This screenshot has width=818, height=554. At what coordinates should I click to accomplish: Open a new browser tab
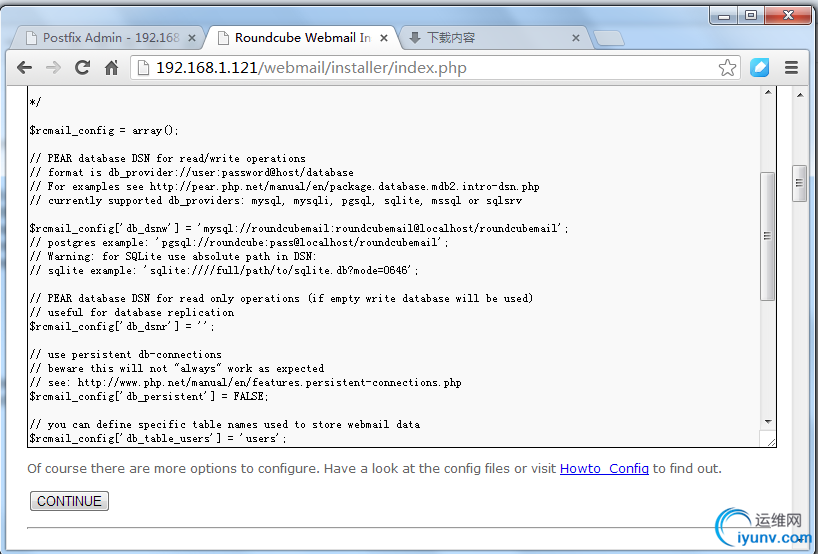[x=609, y=38]
